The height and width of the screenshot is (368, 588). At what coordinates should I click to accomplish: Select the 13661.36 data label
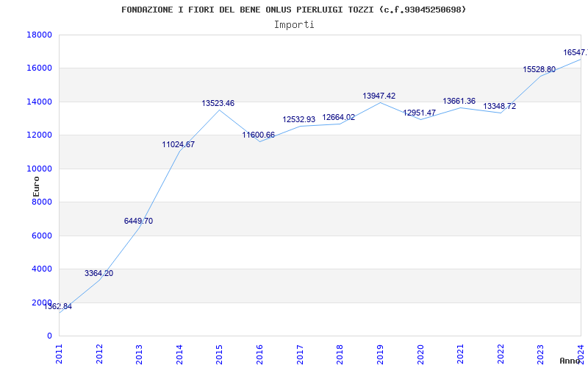[459, 101]
